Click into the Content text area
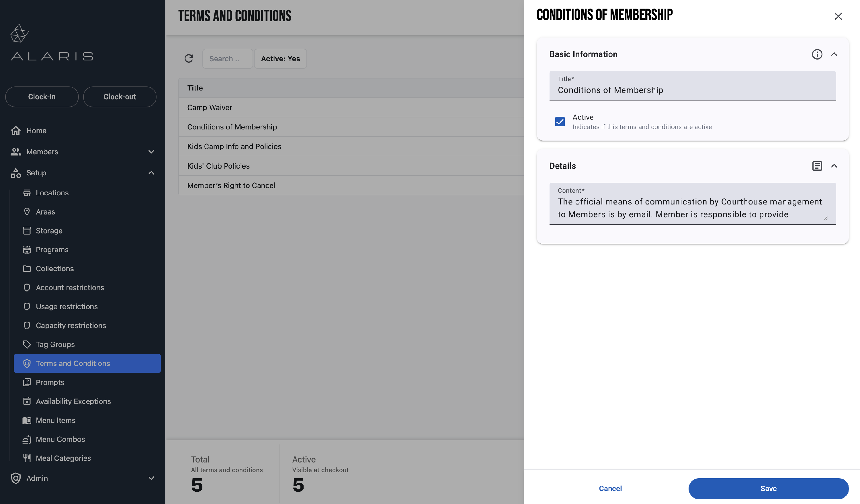Viewport: 860px width, 504px height. (689, 208)
